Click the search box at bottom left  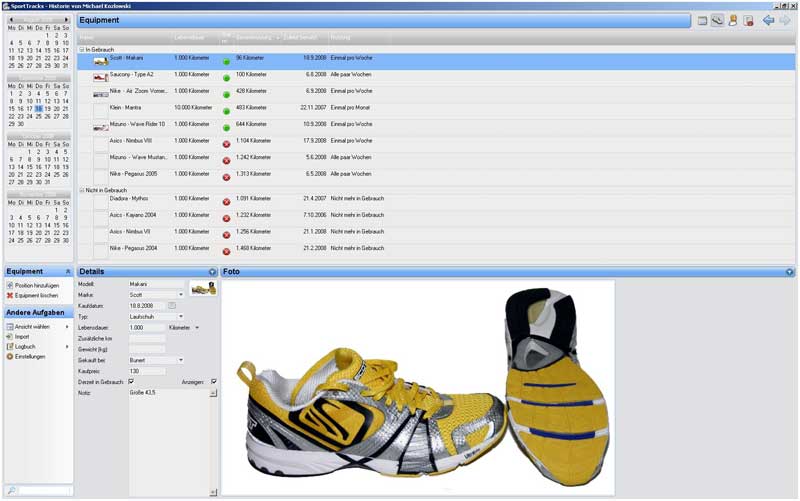pyautogui.click(x=43, y=491)
